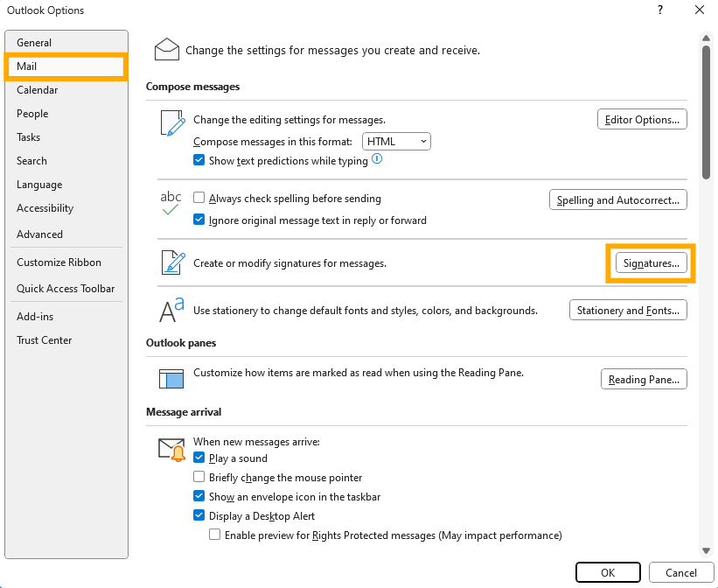This screenshot has width=718, height=588.
Task: Select the Add-ins category
Action: [66, 317]
